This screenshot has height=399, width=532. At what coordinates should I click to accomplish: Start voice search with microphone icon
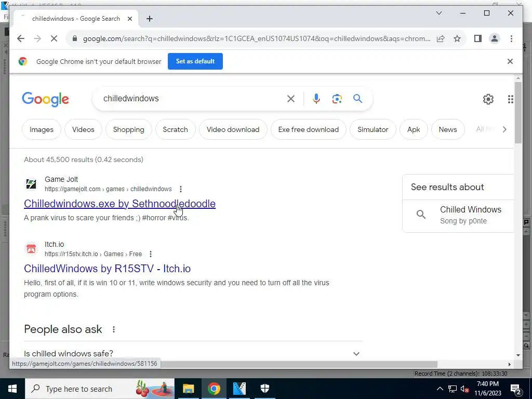click(316, 99)
